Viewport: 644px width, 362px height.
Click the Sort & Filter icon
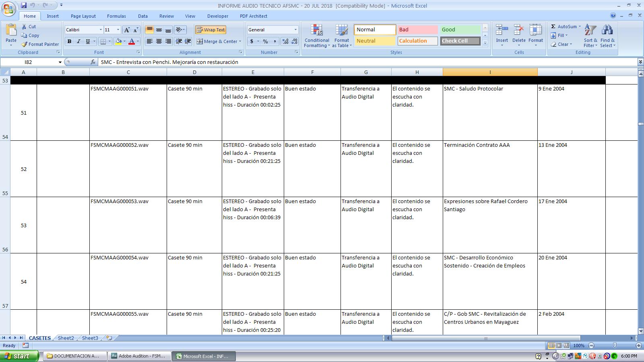[x=590, y=30]
